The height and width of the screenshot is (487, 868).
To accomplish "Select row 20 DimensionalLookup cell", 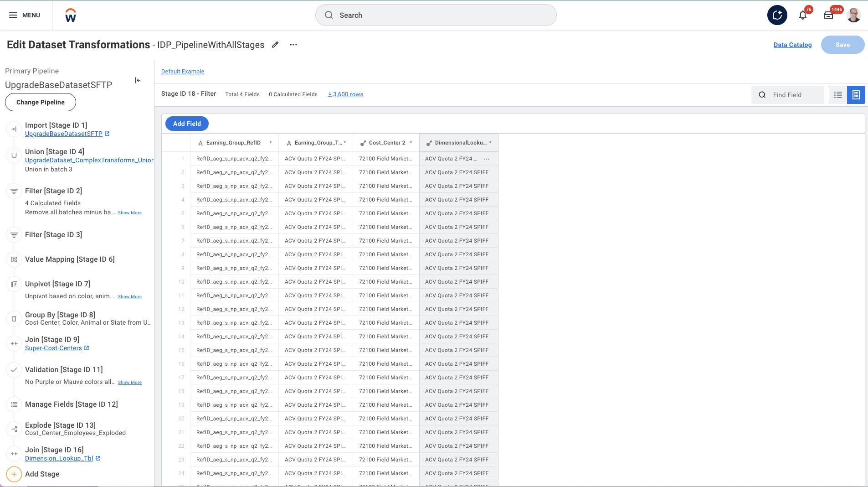I will pos(458,419).
